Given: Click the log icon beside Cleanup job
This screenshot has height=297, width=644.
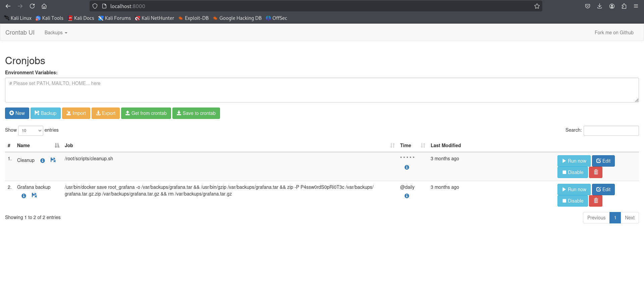Looking at the screenshot, I should point(53,160).
